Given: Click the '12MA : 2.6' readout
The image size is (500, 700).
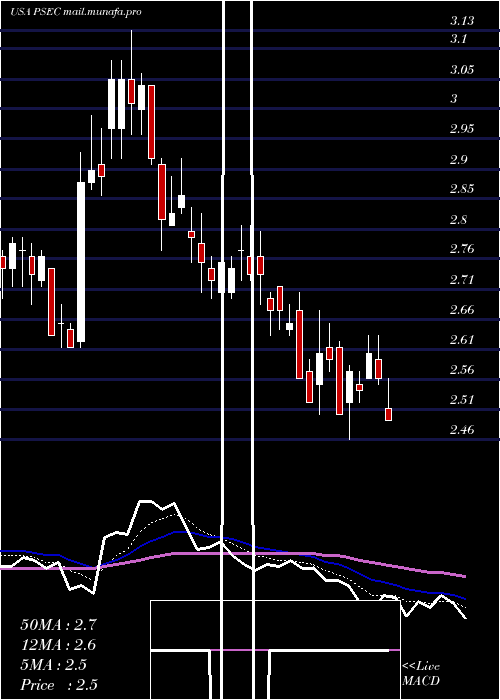Looking at the screenshot, I should pos(58,645).
